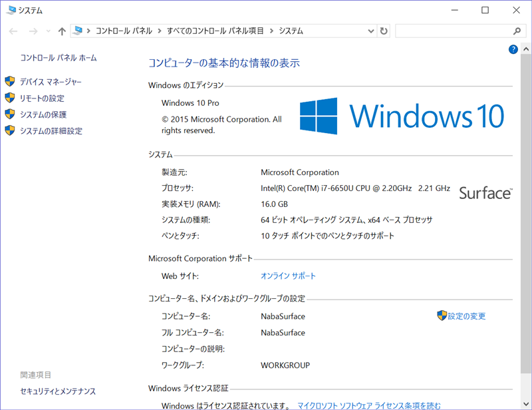532x410 pixels.
Task: Expand the address bar history dropdown
Action: tap(371, 31)
